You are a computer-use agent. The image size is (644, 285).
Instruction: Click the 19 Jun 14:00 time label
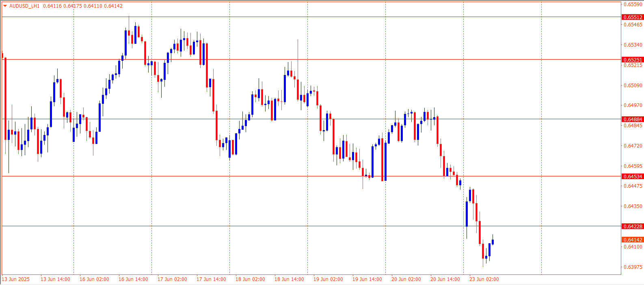point(367,279)
